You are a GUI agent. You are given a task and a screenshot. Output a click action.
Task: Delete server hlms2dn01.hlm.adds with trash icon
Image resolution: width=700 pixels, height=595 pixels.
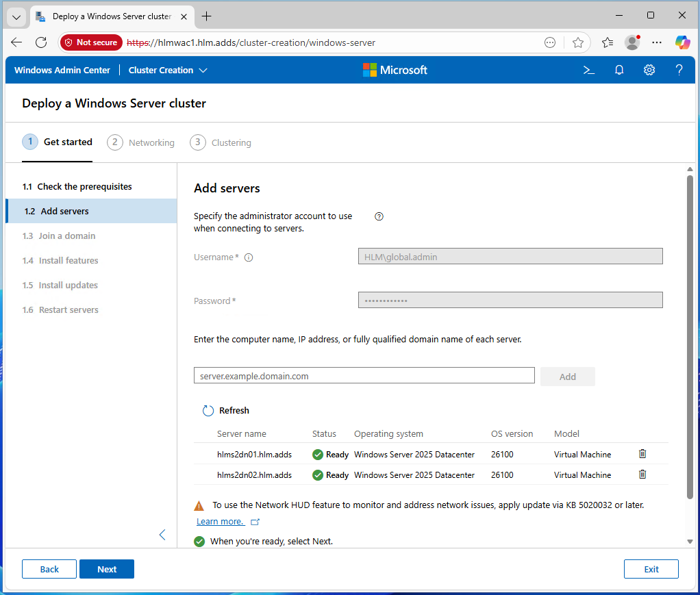[x=642, y=453]
